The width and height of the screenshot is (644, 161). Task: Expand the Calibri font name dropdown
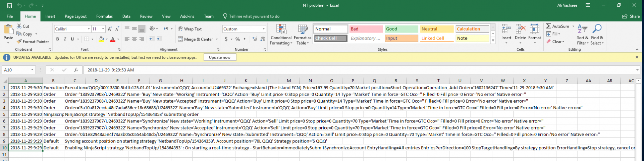tap(89, 29)
